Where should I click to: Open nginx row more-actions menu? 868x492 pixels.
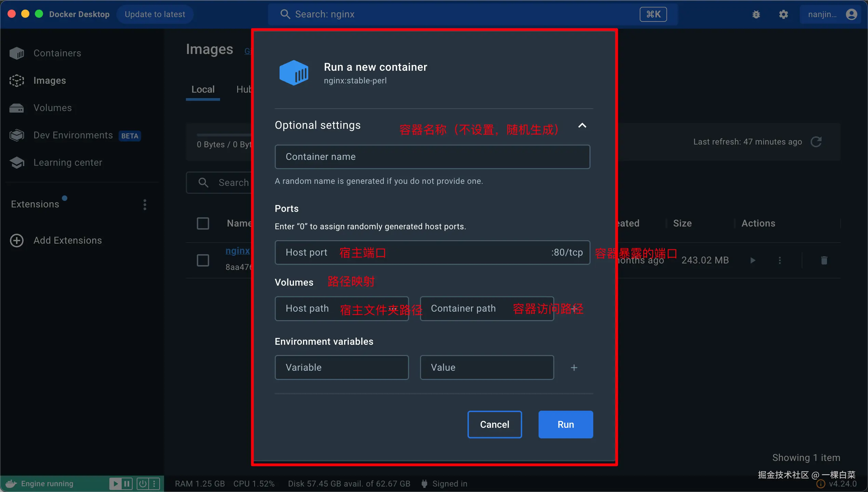779,260
